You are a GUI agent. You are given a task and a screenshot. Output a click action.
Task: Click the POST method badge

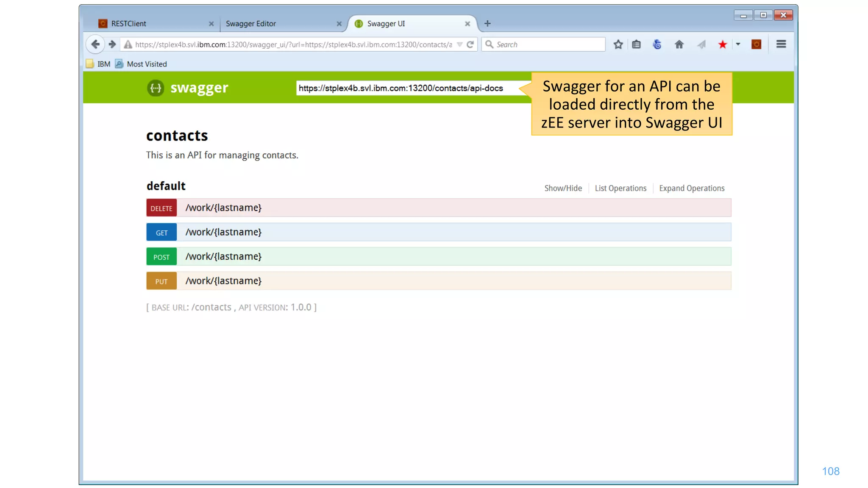point(161,257)
